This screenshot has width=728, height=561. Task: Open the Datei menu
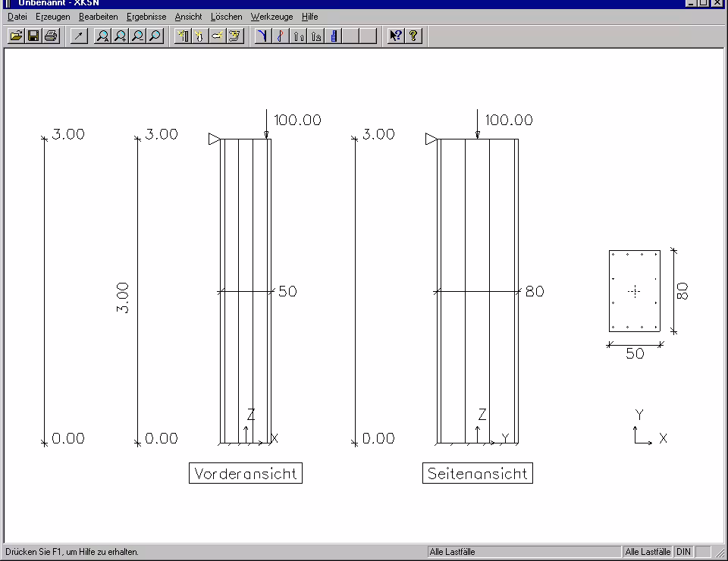pyautogui.click(x=17, y=17)
